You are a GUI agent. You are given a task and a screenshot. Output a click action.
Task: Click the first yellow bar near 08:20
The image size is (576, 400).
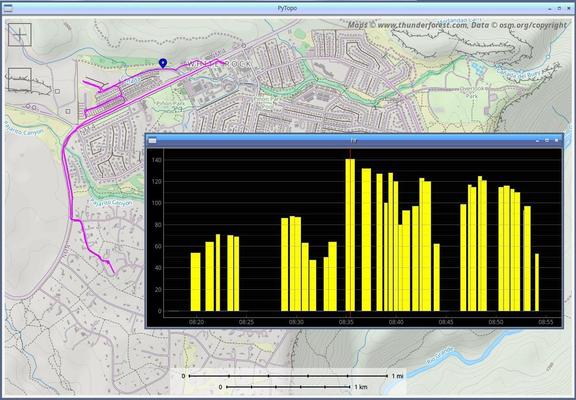click(195, 282)
